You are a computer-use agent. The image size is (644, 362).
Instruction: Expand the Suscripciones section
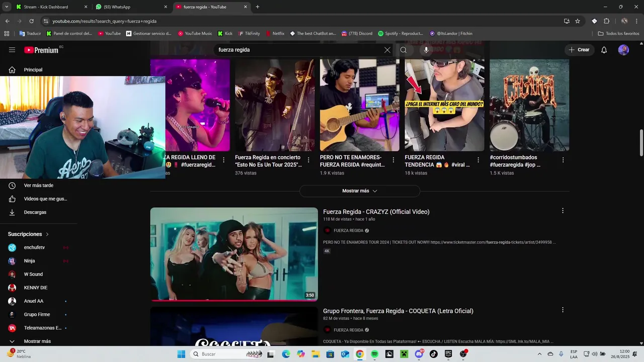28,234
